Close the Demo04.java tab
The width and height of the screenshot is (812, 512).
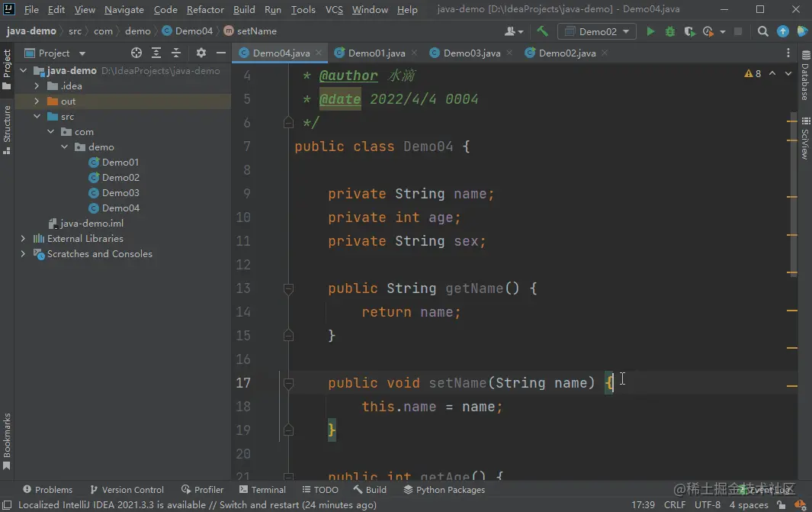pos(319,53)
